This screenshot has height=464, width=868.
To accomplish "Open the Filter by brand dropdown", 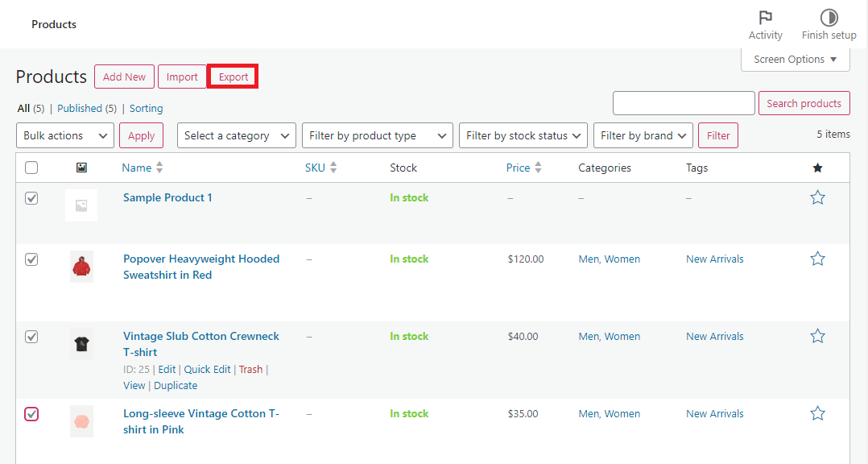I will coord(643,135).
